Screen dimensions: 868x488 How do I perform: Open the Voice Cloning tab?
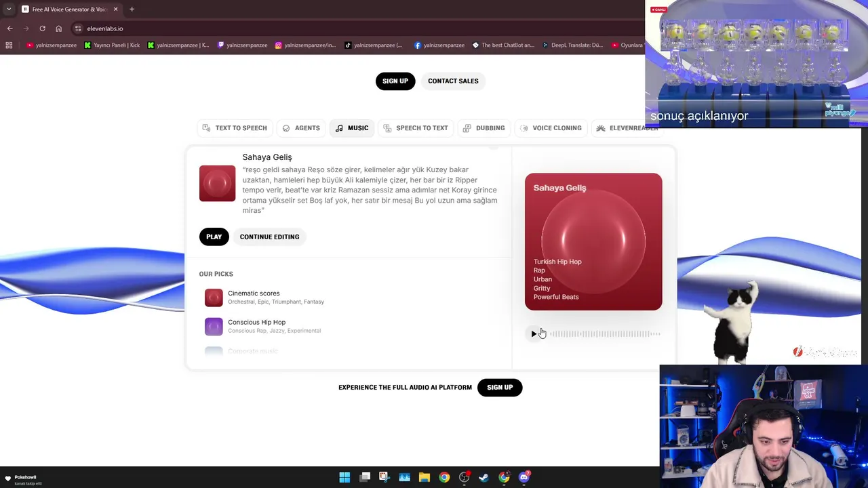point(551,128)
